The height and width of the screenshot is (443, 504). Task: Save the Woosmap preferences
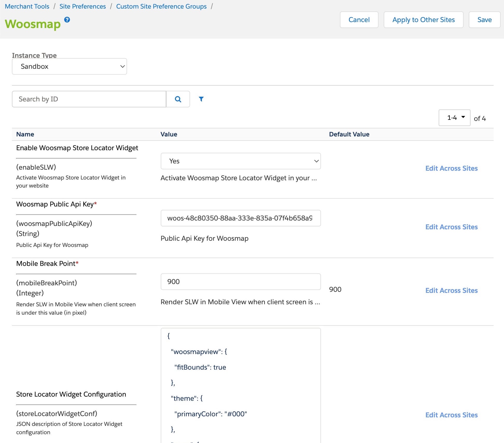click(484, 20)
